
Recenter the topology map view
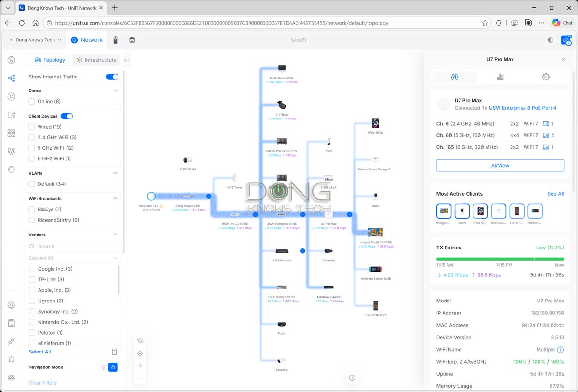(140, 353)
